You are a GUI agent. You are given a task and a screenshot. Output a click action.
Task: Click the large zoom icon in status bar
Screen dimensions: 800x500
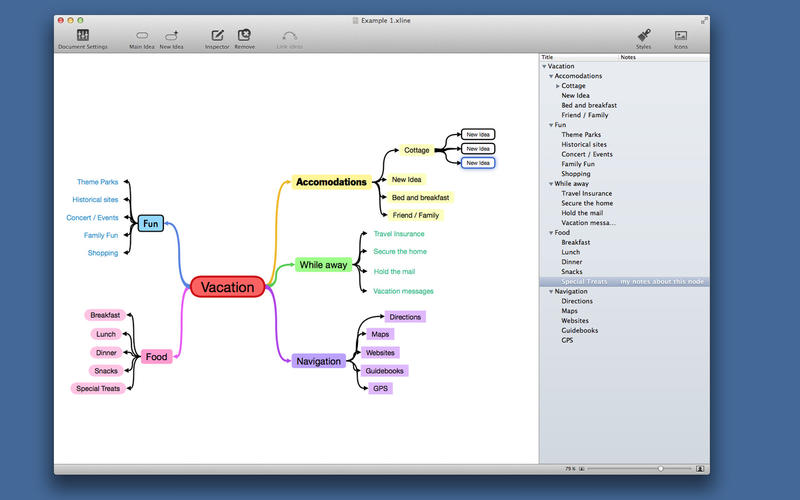click(700, 468)
